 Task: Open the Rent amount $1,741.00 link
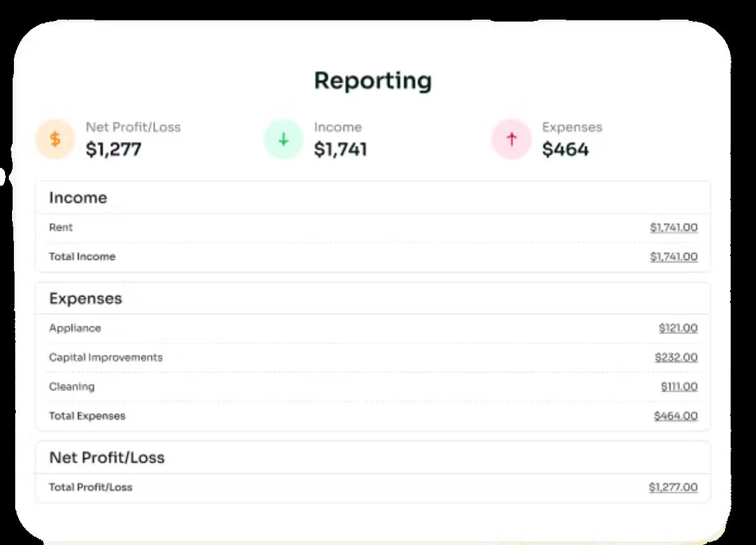coord(674,228)
